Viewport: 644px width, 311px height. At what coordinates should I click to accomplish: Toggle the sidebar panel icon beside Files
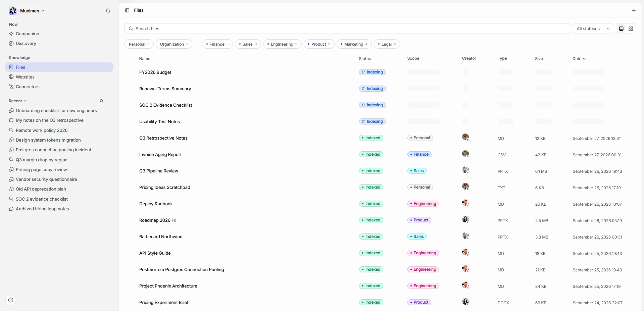click(127, 10)
